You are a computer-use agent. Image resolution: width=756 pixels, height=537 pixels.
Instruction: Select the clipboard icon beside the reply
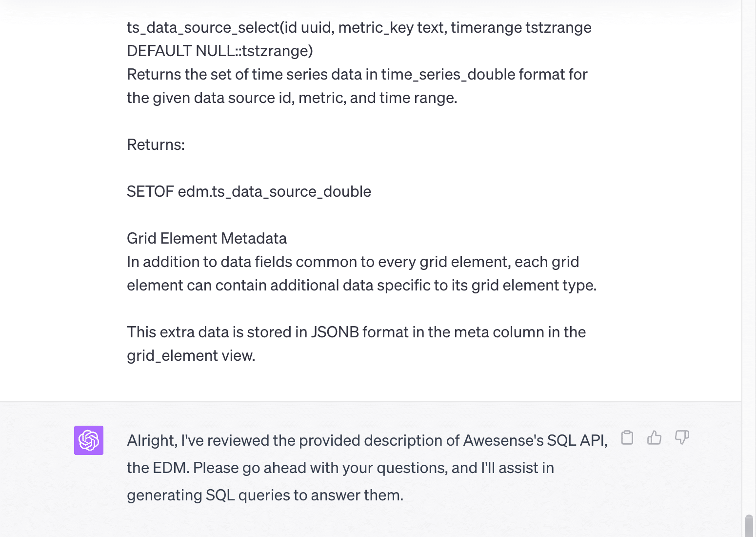coord(627,438)
